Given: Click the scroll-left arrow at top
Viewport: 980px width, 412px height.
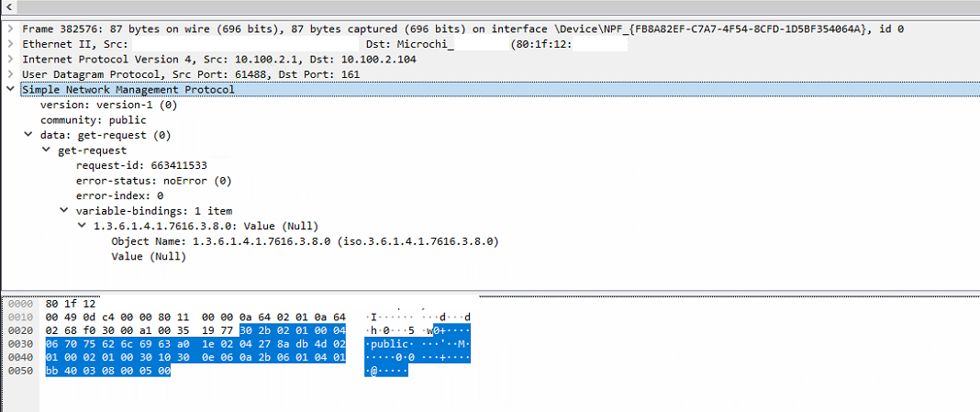Looking at the screenshot, I should (x=9, y=7).
